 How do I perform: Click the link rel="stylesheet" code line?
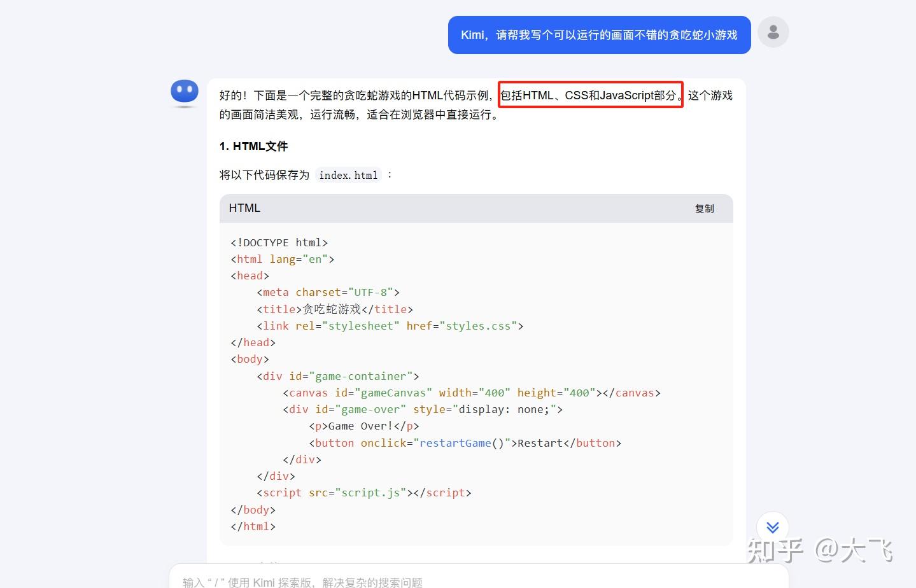click(x=390, y=326)
